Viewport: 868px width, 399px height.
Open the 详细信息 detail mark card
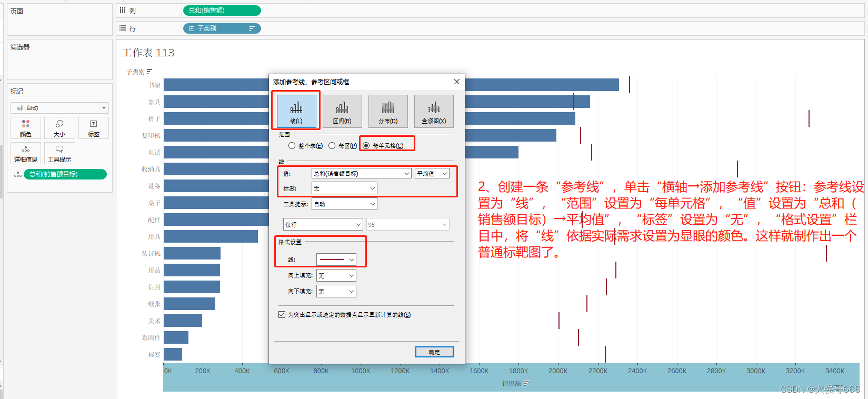click(26, 153)
